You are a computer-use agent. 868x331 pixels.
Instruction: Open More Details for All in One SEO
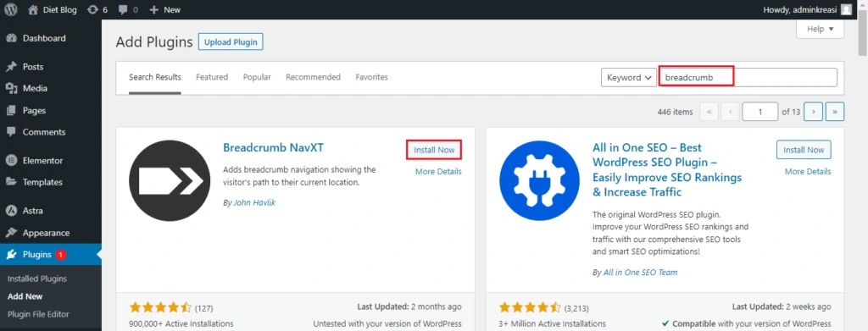(x=808, y=171)
